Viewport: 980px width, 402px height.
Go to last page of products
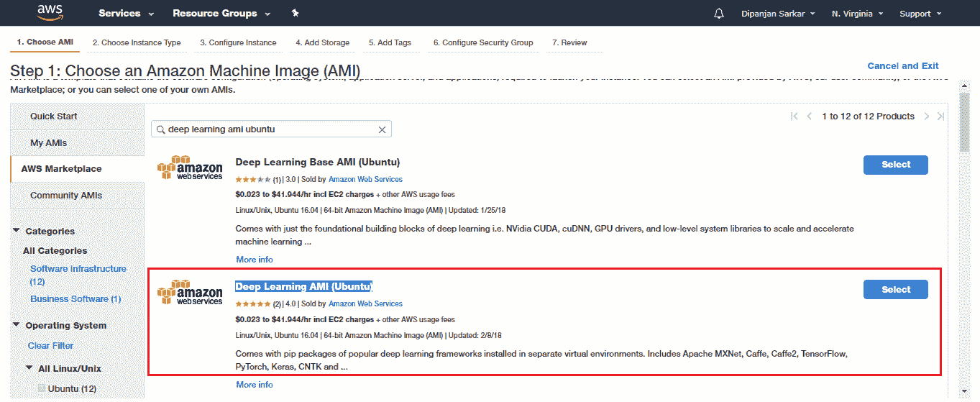point(940,117)
